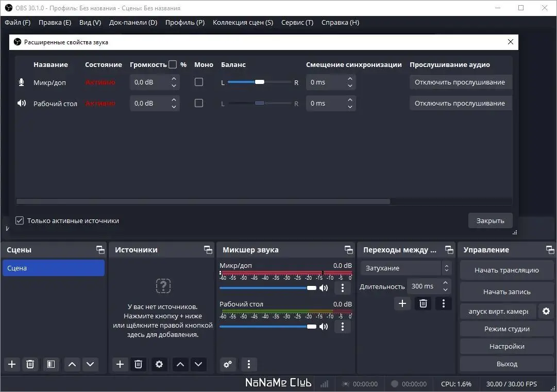Viewport: 557px width, 392px height.
Task: Click Начать запись button
Action: click(507, 292)
